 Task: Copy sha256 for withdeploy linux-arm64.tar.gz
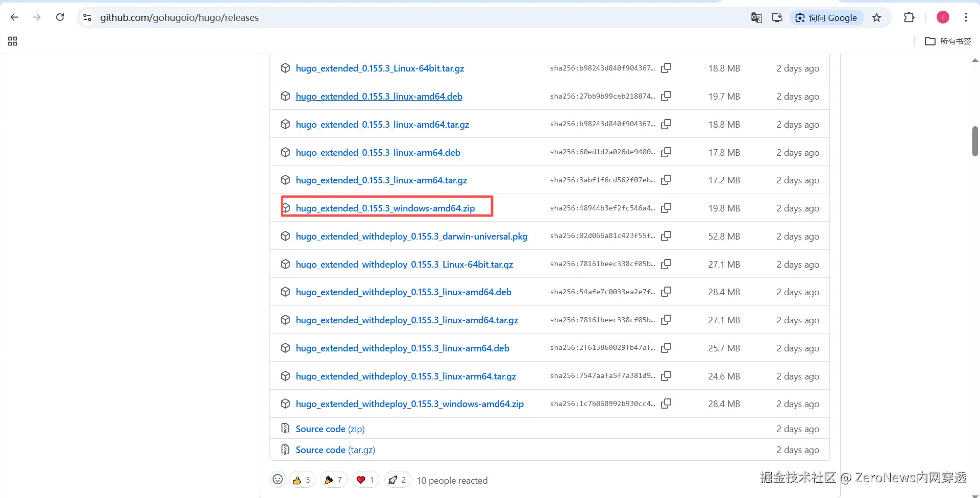coord(666,376)
